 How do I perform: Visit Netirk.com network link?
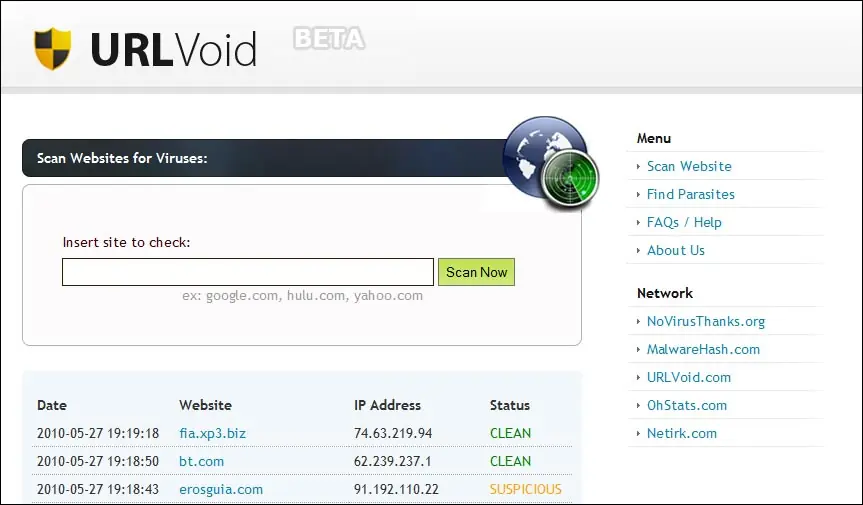point(682,433)
